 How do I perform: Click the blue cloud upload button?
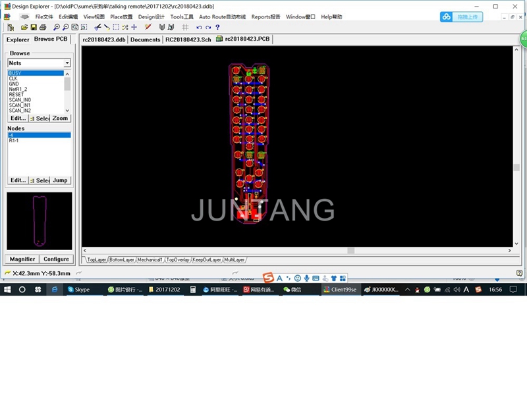click(x=461, y=17)
